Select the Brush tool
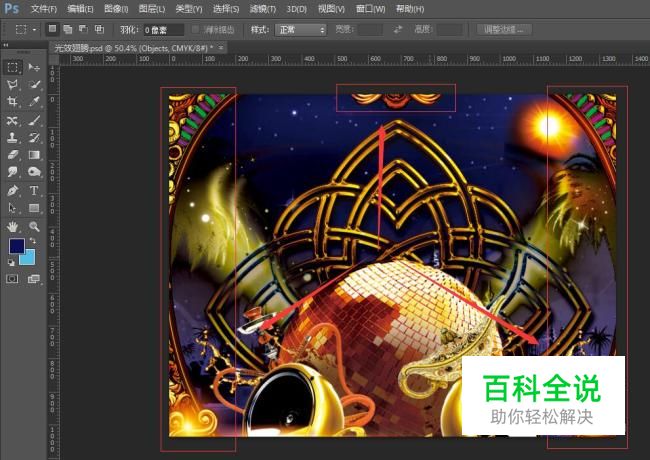650x460 pixels. 34,121
